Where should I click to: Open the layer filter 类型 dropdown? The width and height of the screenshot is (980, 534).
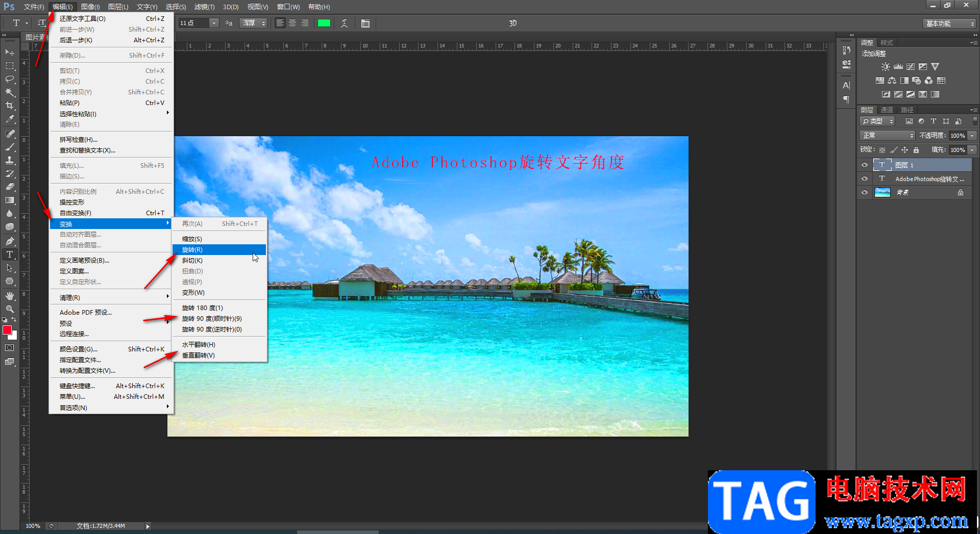[x=877, y=121]
